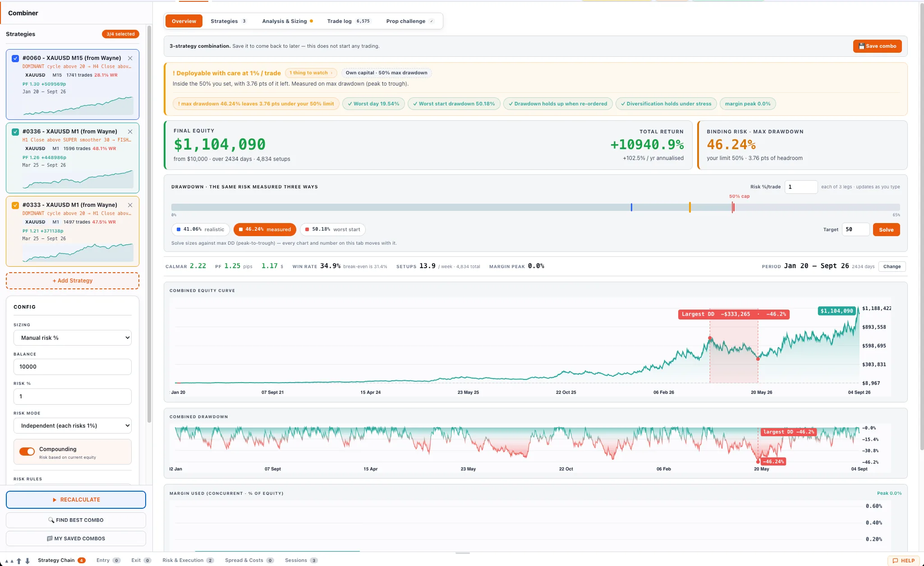Image resolution: width=924 pixels, height=566 pixels.
Task: Select the 50.18% worst start drawdown pill
Action: pos(332,230)
